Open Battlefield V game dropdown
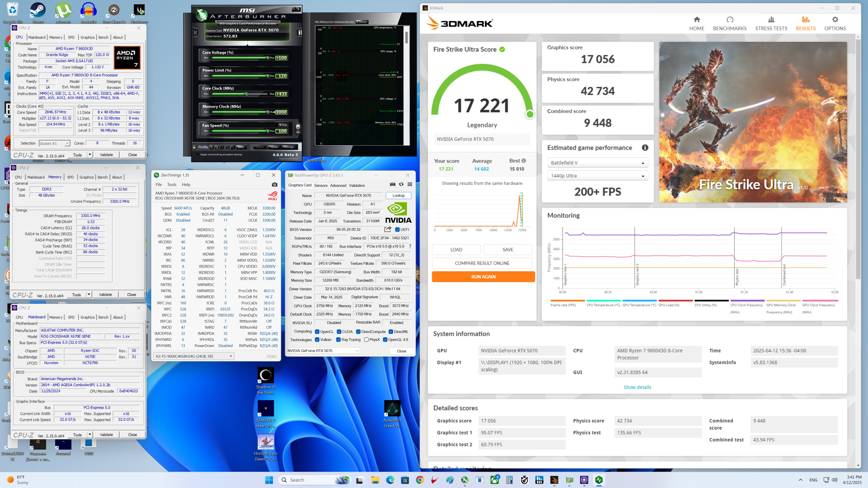 coord(597,163)
